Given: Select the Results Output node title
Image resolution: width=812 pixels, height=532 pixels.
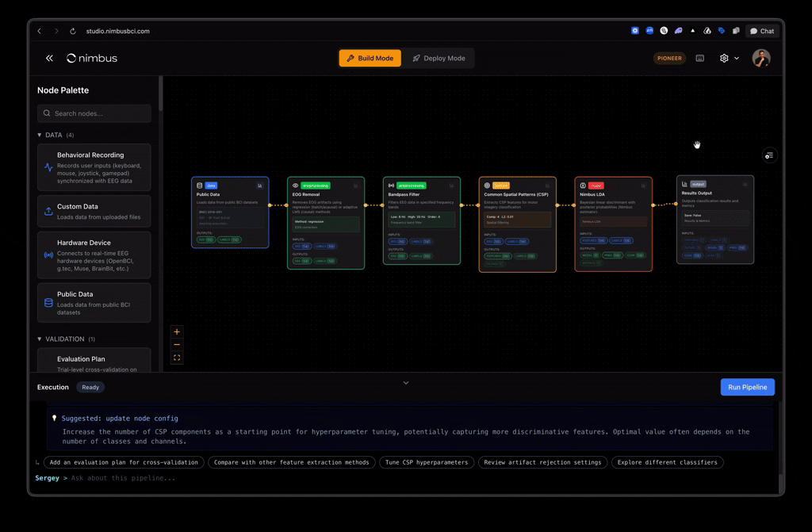Looking at the screenshot, I should [x=696, y=193].
